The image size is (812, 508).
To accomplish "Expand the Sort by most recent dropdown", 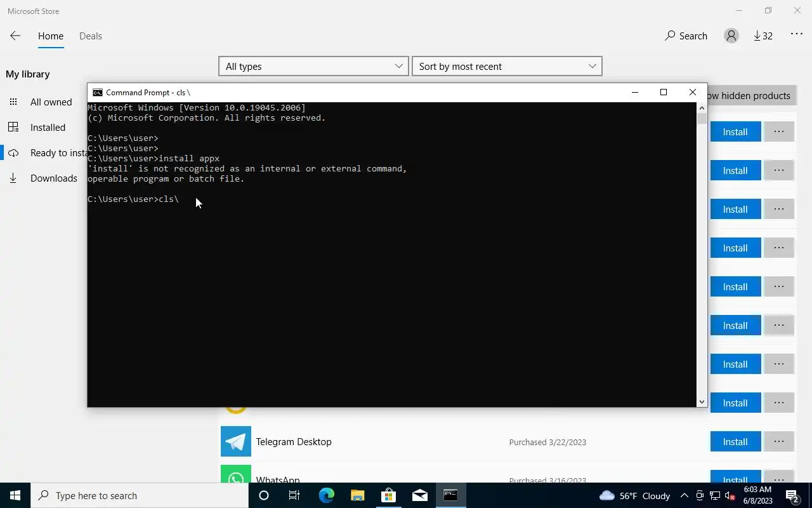I will pos(507,66).
